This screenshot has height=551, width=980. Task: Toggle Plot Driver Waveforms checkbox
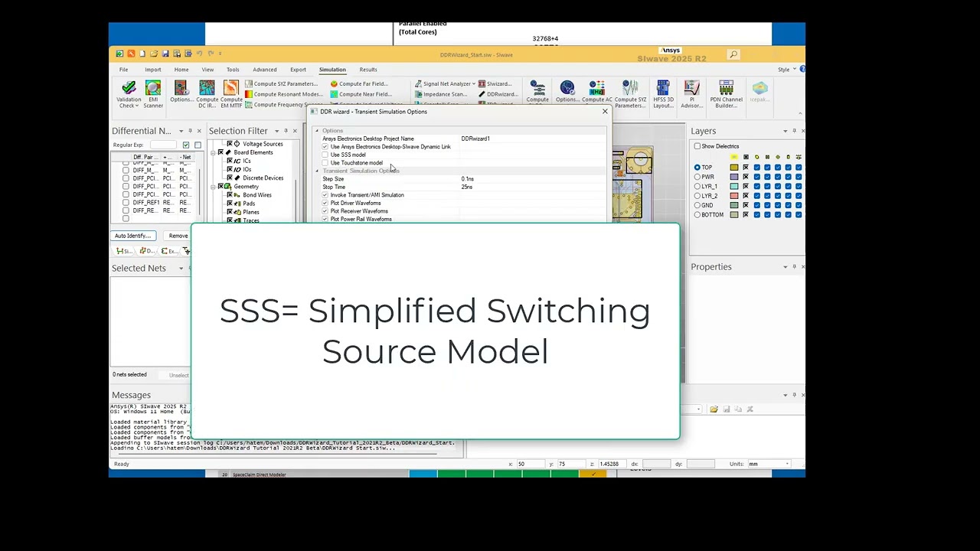click(325, 203)
